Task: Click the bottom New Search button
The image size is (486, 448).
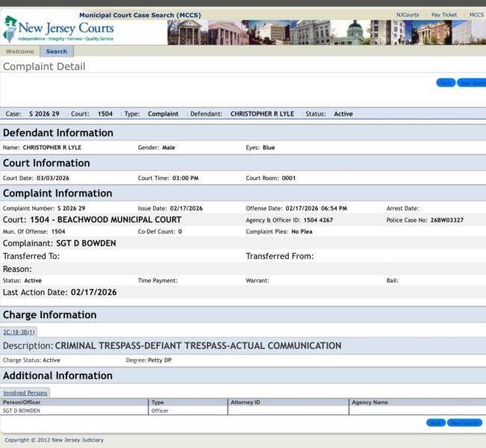Action: tap(464, 423)
